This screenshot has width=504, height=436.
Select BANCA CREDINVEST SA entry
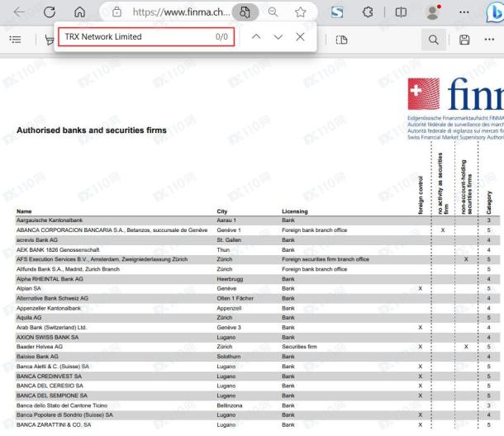50,376
